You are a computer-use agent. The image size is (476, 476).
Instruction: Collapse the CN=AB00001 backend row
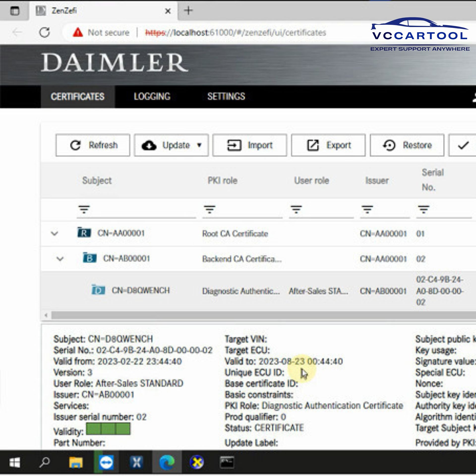[x=60, y=259]
